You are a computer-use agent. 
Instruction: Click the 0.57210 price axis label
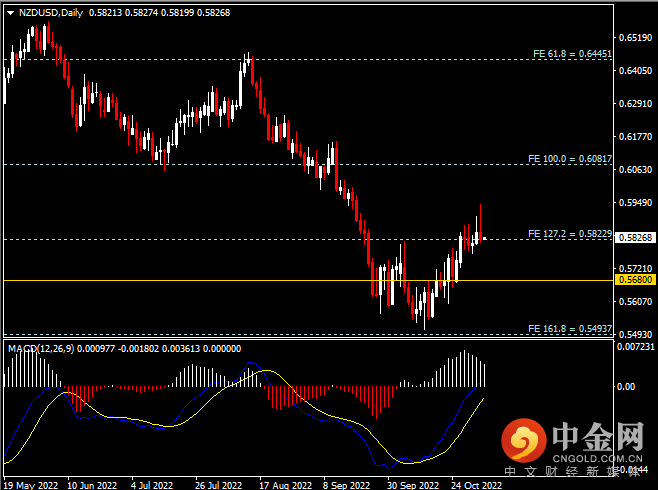point(635,268)
